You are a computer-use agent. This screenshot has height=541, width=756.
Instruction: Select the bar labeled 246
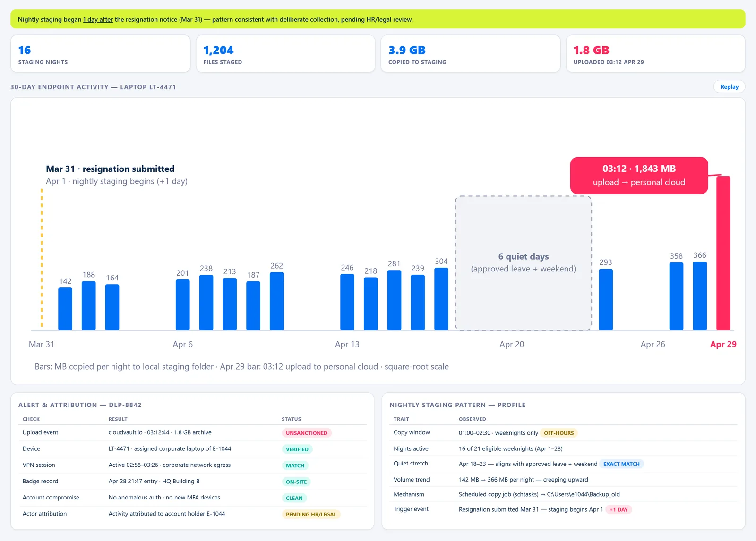(x=347, y=302)
